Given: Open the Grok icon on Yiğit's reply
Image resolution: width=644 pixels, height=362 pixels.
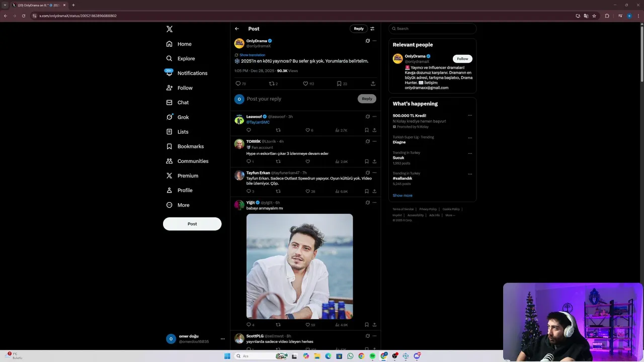Looking at the screenshot, I should coord(368,203).
